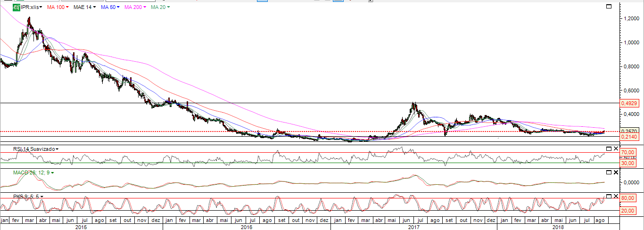The image size is (644, 230).
Task: Maximize the main price chart panel
Action: tap(609, 7)
